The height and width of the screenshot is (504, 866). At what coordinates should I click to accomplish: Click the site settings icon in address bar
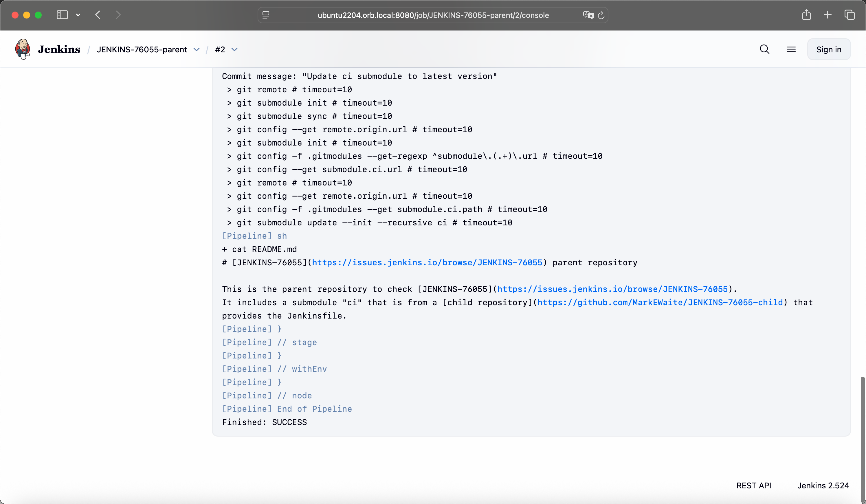pos(266,15)
